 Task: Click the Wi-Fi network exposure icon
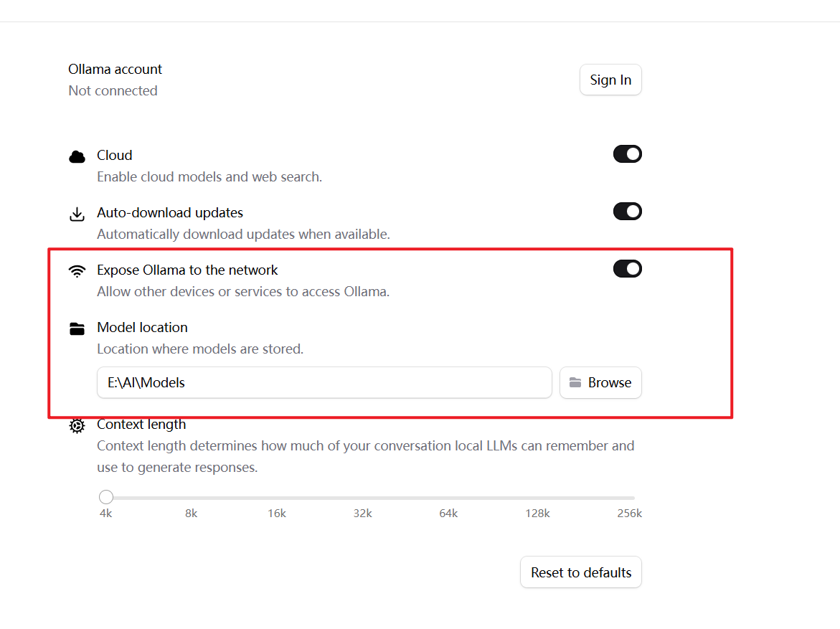77,271
